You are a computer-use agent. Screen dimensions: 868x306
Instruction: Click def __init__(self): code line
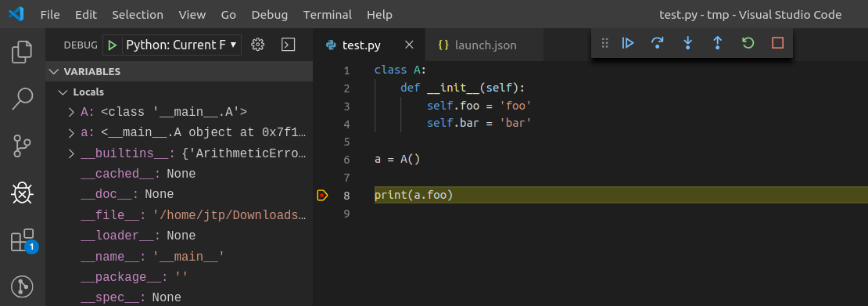(462, 88)
